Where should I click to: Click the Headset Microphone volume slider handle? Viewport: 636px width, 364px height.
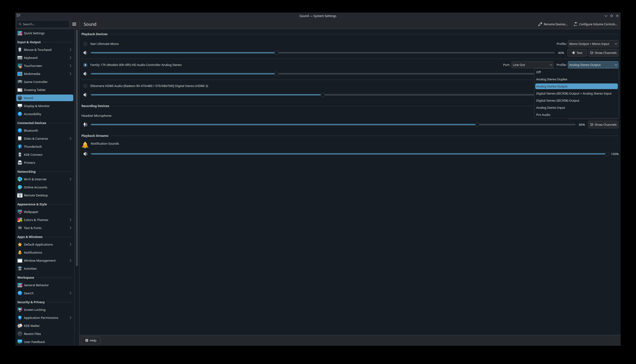[477, 125]
